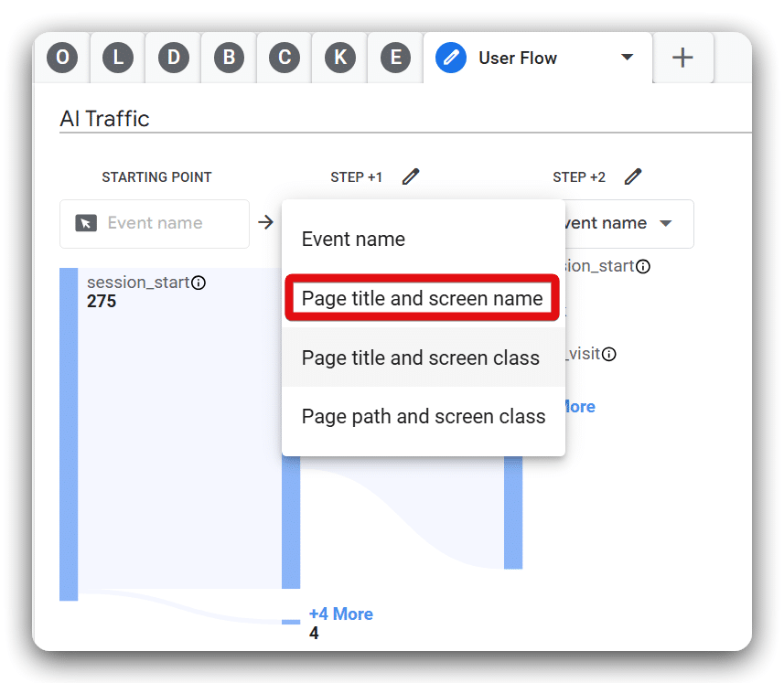Click the info icon by session_start under STEP +2

click(643, 266)
